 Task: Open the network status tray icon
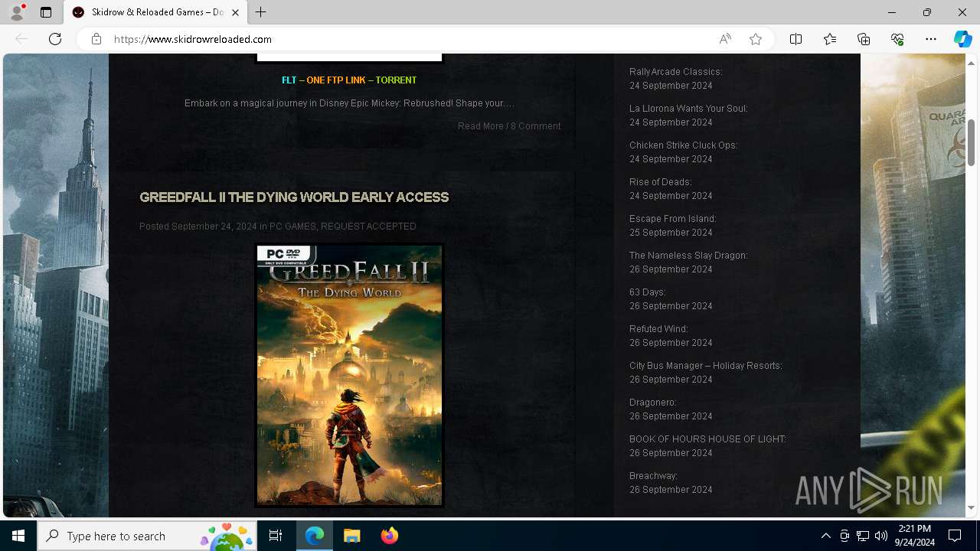pos(863,536)
